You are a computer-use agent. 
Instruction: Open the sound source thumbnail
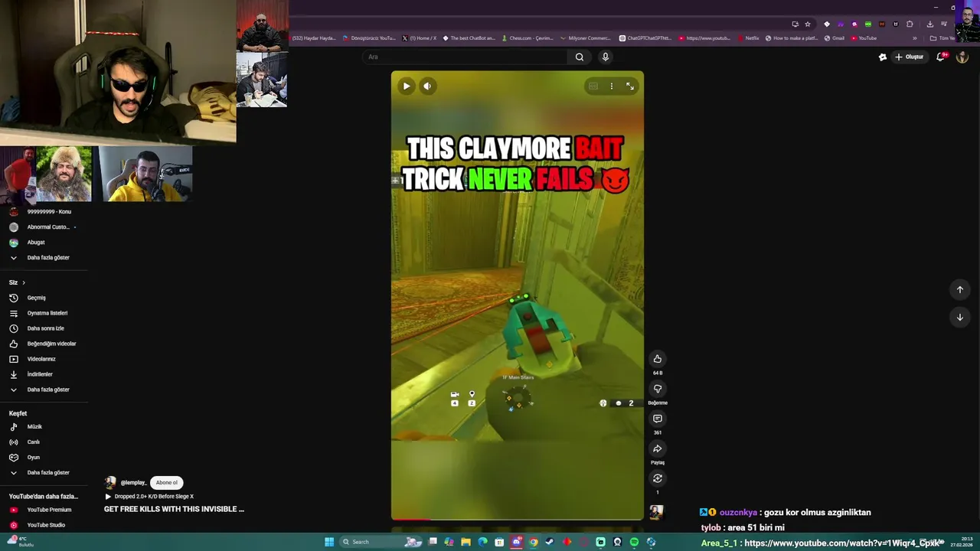click(x=656, y=512)
